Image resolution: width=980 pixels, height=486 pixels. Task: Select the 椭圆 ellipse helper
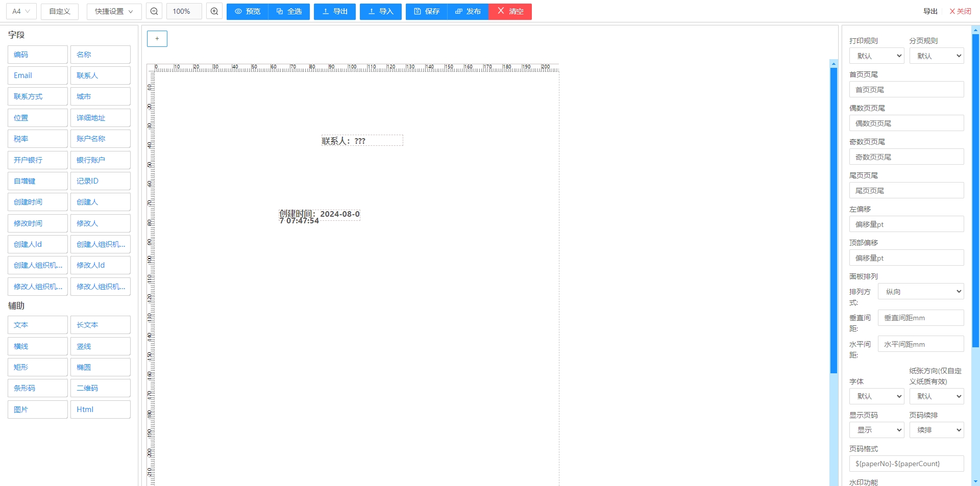point(101,367)
